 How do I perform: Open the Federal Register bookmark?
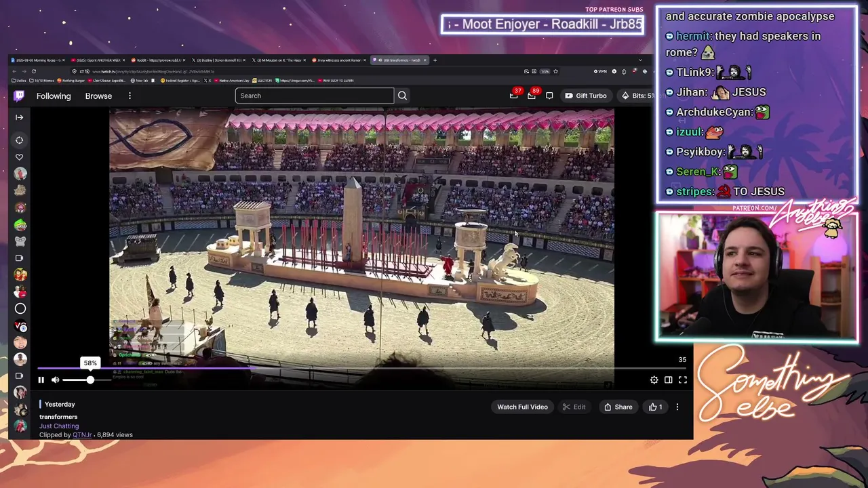click(182, 81)
